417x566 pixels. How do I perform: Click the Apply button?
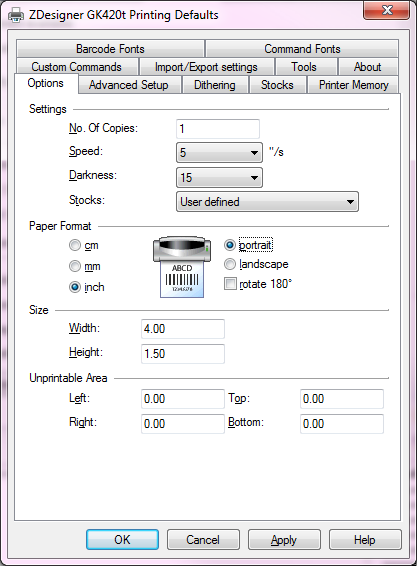coord(284,540)
